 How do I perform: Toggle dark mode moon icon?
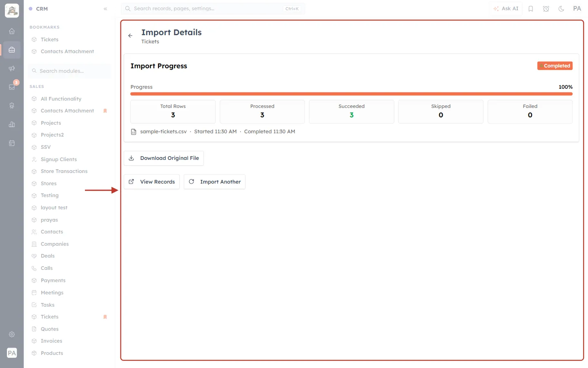pos(561,9)
